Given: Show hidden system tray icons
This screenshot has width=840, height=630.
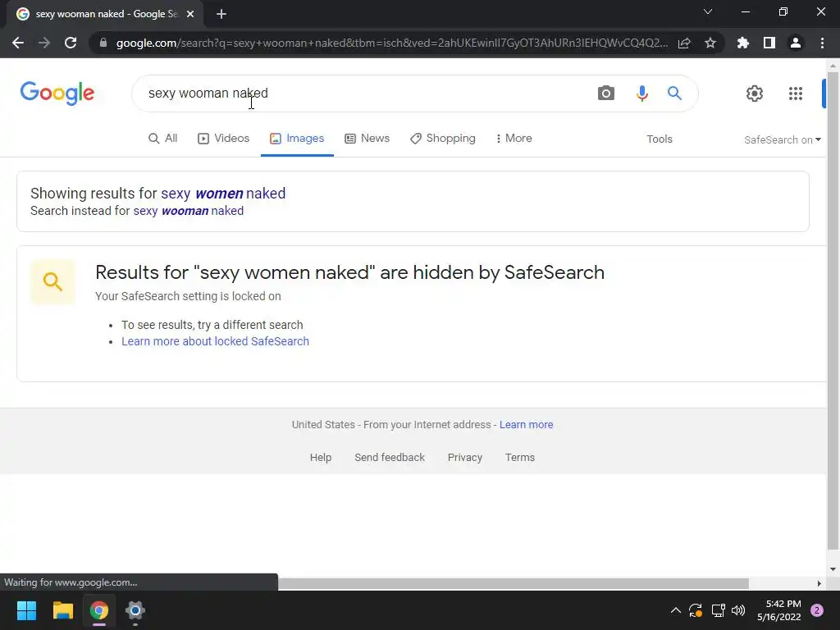Looking at the screenshot, I should 676,610.
